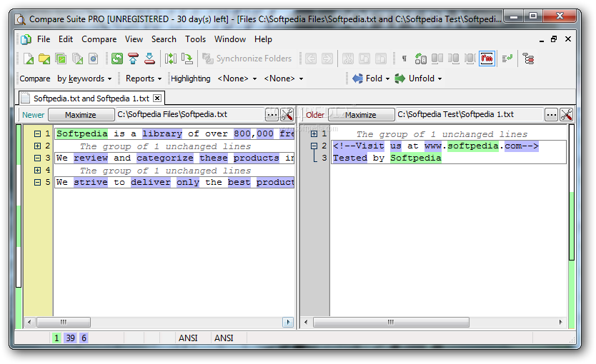The width and height of the screenshot is (596, 364).
Task: Click the Older panel horizontal scrollbar thumb
Action: (x=391, y=323)
